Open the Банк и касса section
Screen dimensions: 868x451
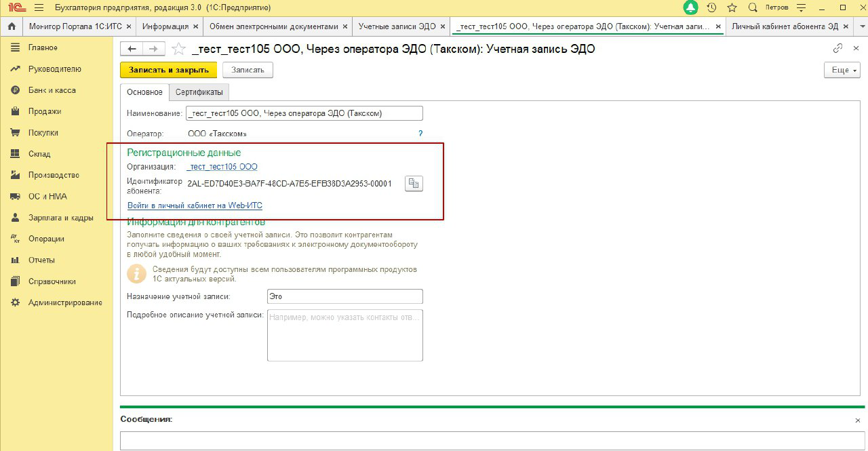[52, 90]
